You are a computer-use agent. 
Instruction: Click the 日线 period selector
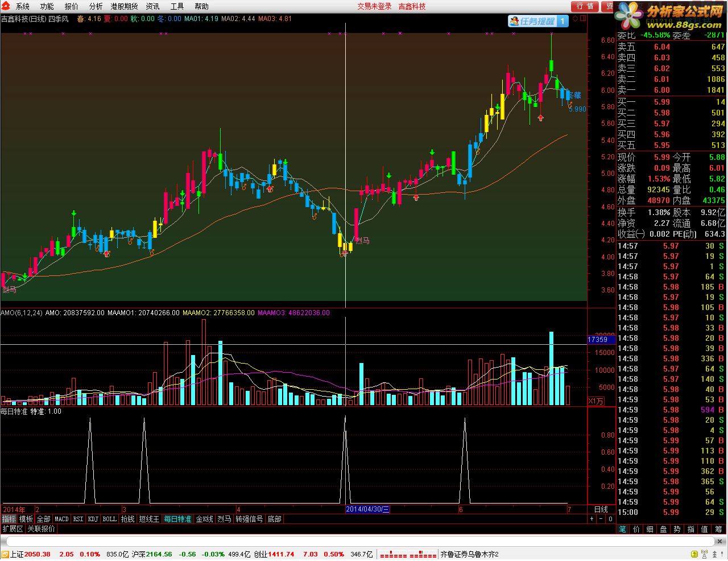(601, 509)
